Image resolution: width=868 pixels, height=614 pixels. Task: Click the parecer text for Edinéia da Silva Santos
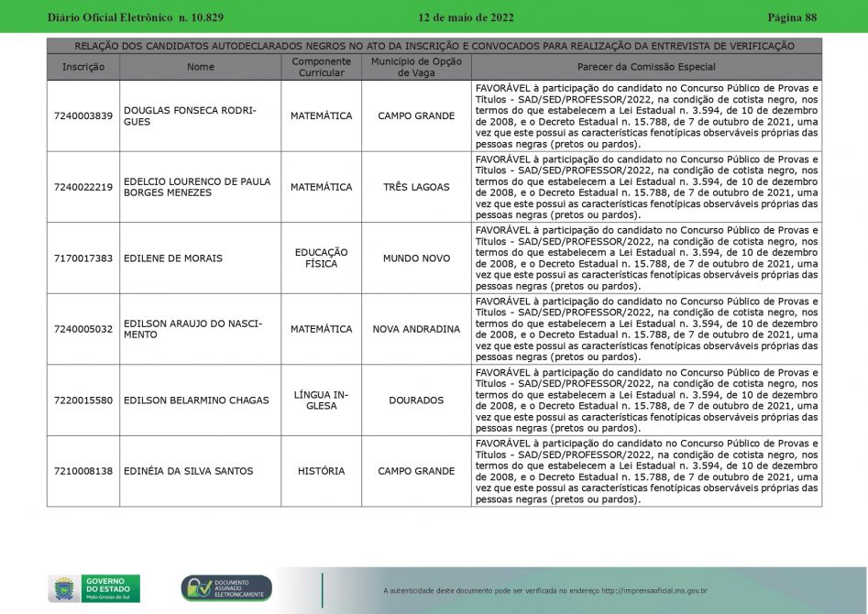646,471
